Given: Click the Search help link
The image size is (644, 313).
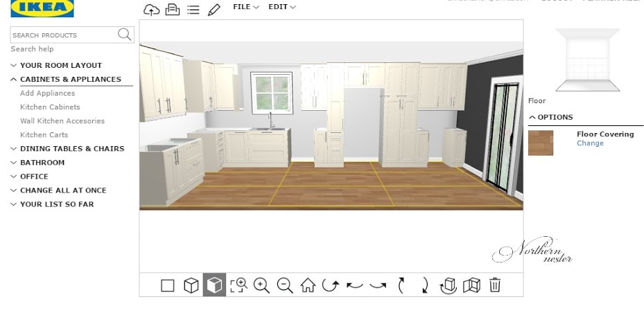Looking at the screenshot, I should tap(32, 48).
